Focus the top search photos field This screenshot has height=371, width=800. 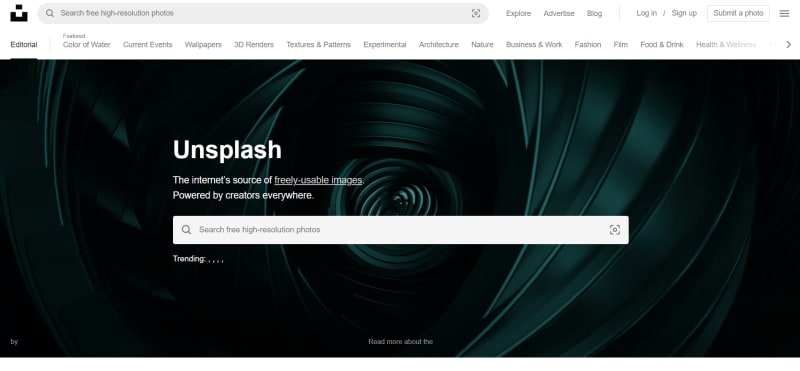click(263, 13)
